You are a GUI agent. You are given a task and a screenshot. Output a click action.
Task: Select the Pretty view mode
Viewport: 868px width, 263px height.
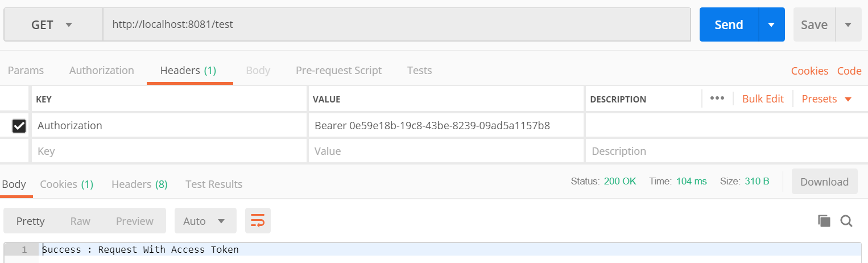(x=31, y=221)
